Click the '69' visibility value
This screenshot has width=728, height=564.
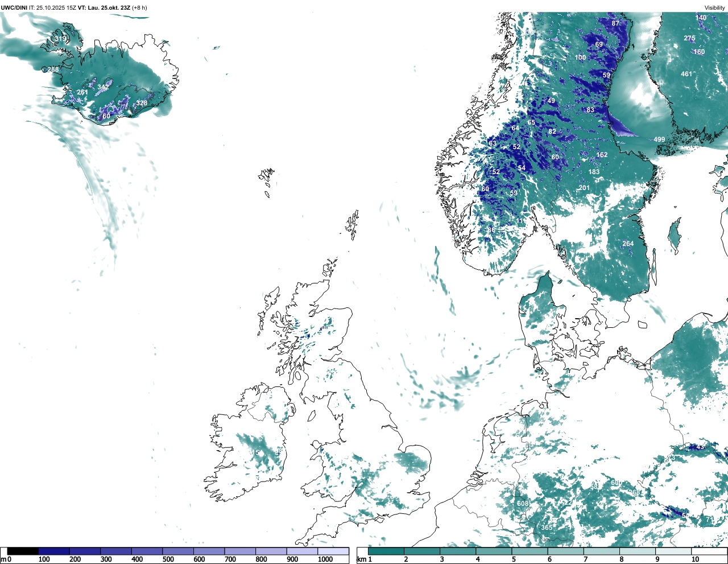point(599,44)
